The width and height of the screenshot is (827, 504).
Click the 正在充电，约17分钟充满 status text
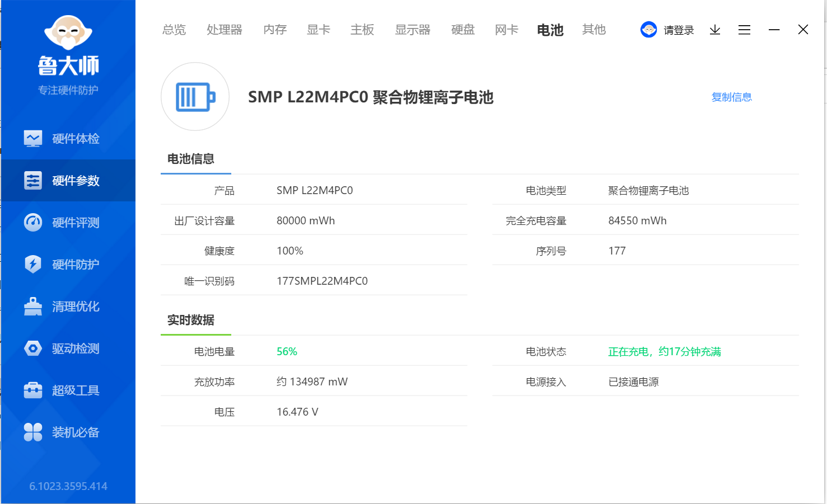coord(665,352)
